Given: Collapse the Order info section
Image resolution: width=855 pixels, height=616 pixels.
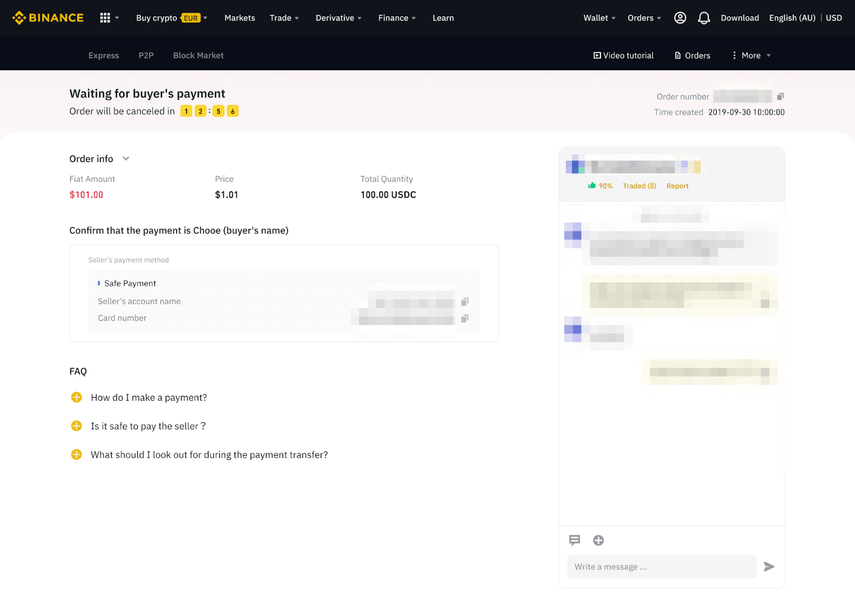Looking at the screenshot, I should point(126,159).
